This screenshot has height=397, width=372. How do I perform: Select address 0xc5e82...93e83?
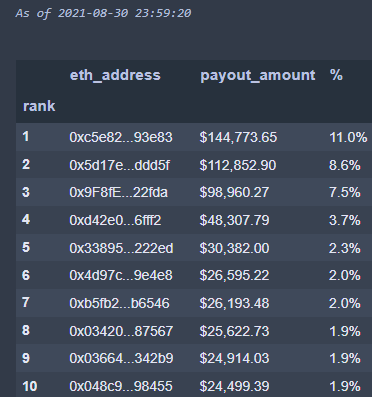[121, 137]
